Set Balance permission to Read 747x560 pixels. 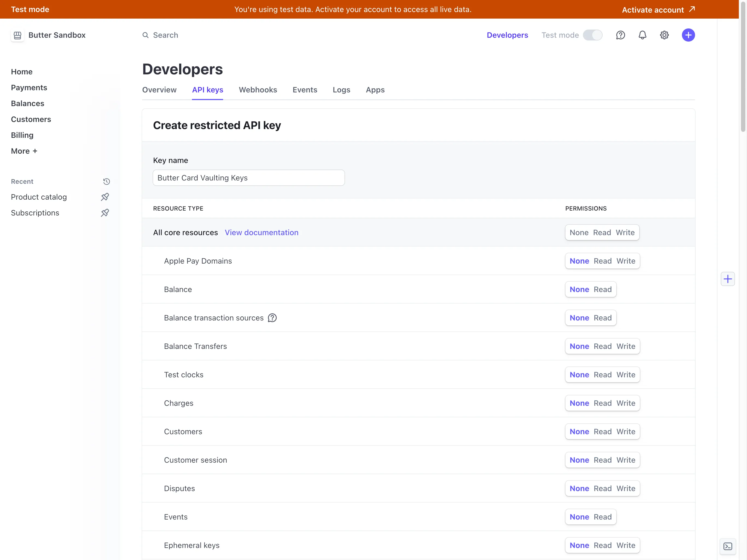click(602, 290)
